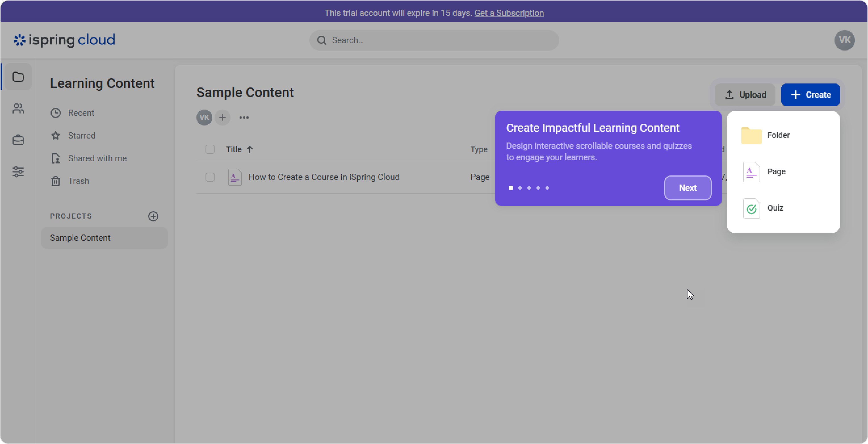
Task: Click the briefcase icon in left rail
Action: pyautogui.click(x=18, y=140)
